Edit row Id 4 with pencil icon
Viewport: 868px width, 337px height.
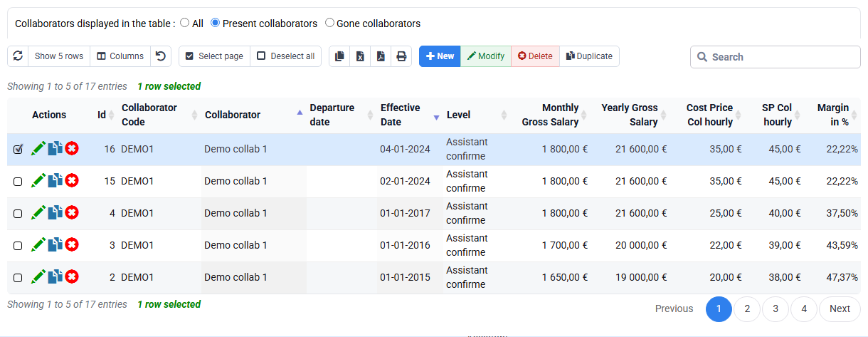(x=39, y=213)
